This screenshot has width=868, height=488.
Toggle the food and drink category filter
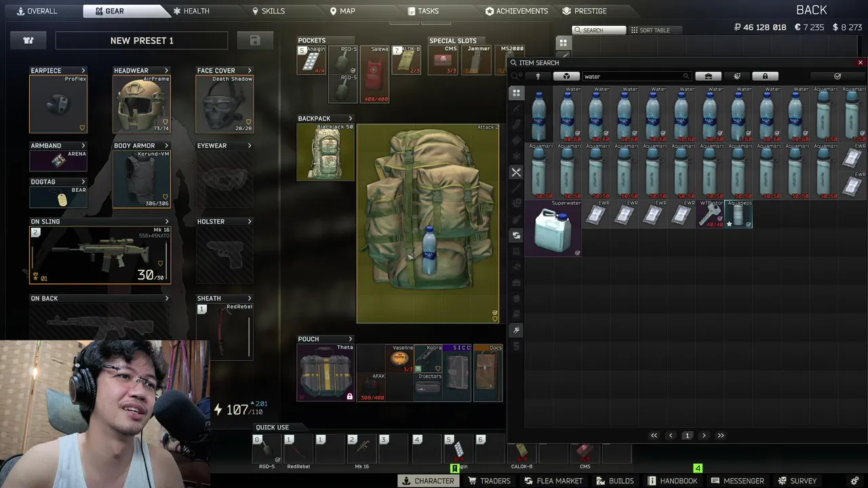click(516, 173)
